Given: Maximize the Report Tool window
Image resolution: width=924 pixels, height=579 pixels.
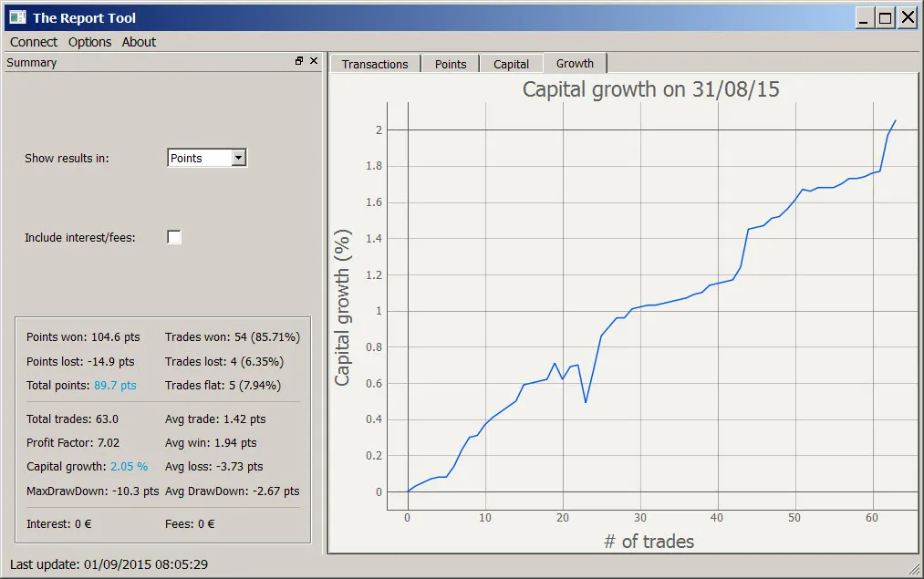Looking at the screenshot, I should pos(885,17).
